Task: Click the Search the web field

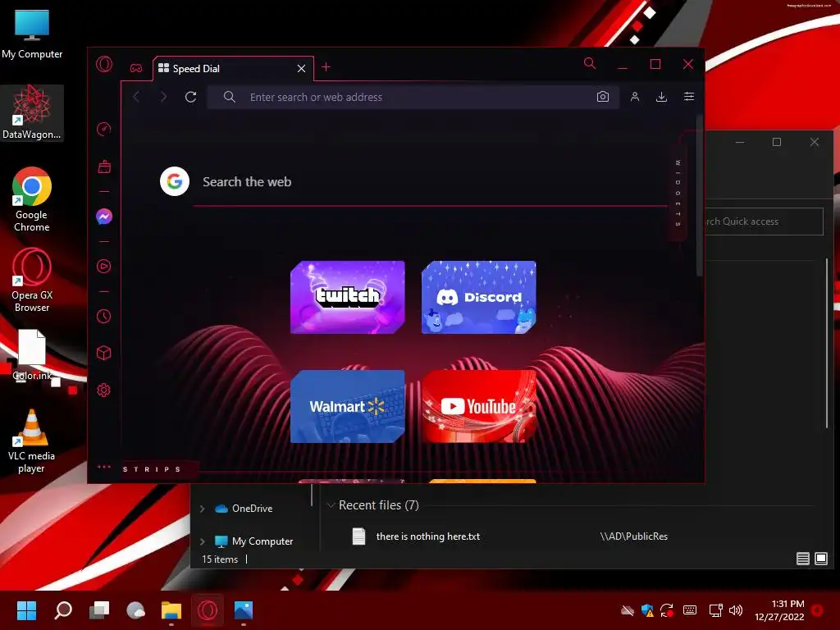Action: coord(428,181)
